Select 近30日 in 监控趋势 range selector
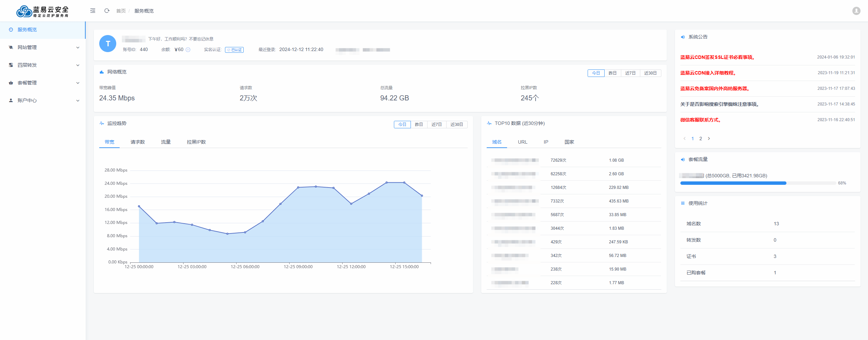The image size is (868, 340). pos(457,125)
